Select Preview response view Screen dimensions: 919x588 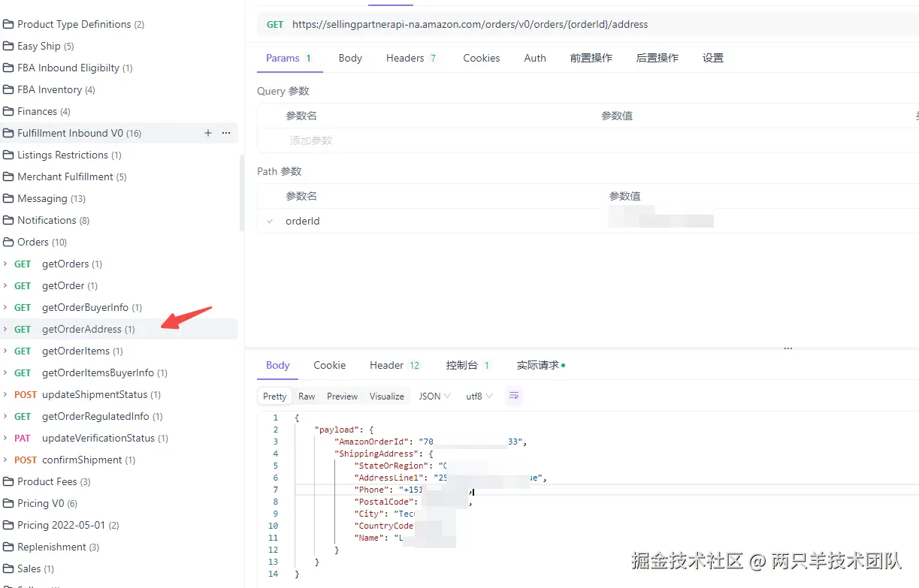click(343, 396)
